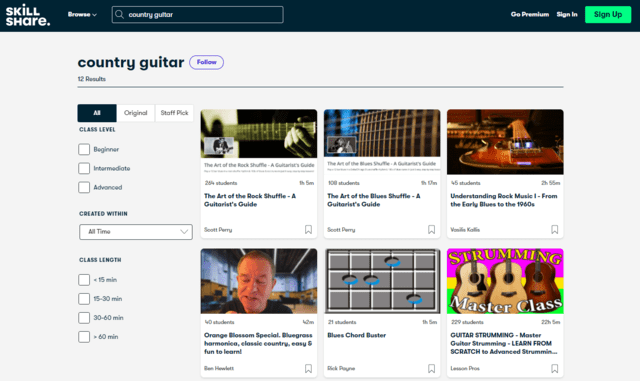
Task: Open Blues Chord Buster title link
Action: [x=356, y=335]
